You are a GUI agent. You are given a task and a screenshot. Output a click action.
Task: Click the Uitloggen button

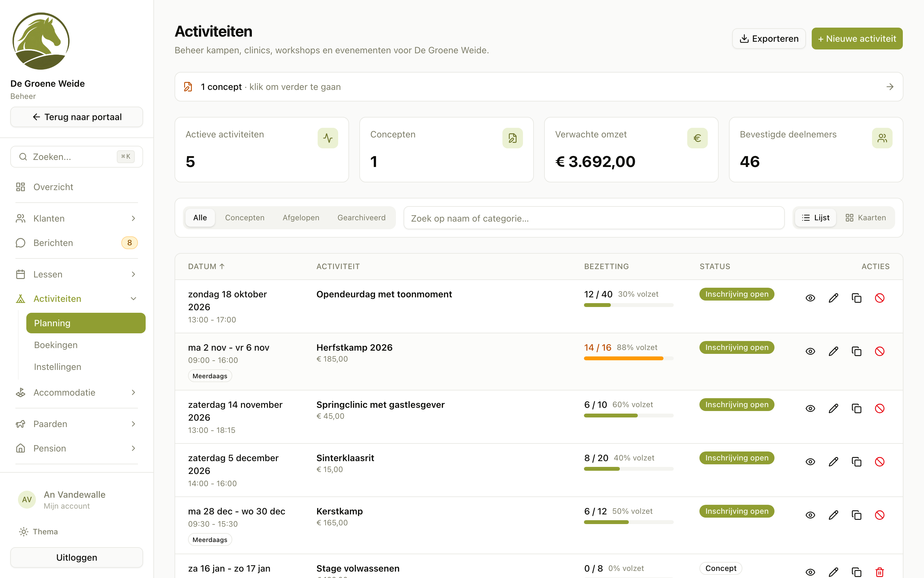77,557
